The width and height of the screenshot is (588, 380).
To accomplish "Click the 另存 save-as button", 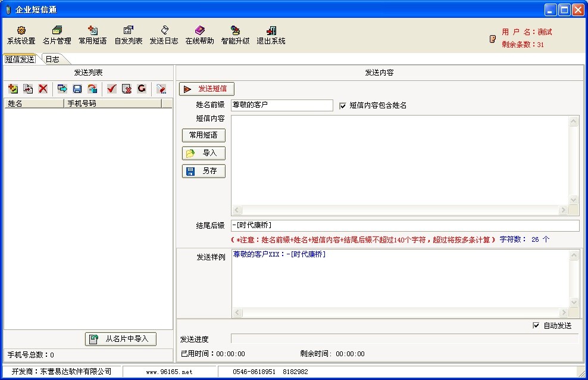I will 204,171.
